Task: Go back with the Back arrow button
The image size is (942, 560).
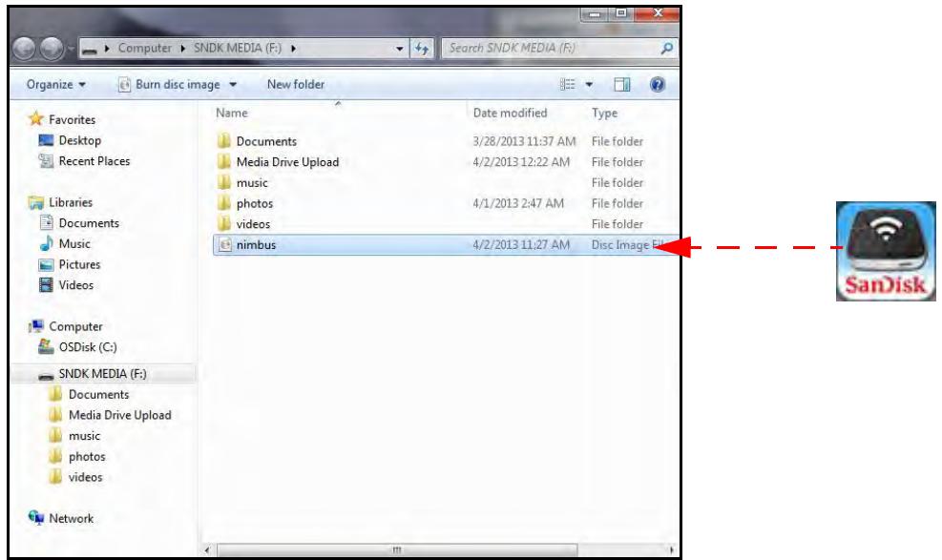Action: click(25, 49)
